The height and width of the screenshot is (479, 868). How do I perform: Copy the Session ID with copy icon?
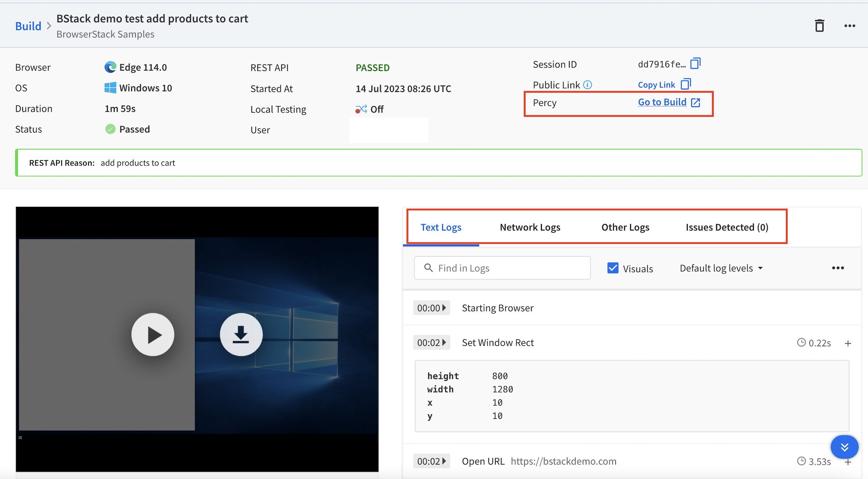(695, 63)
